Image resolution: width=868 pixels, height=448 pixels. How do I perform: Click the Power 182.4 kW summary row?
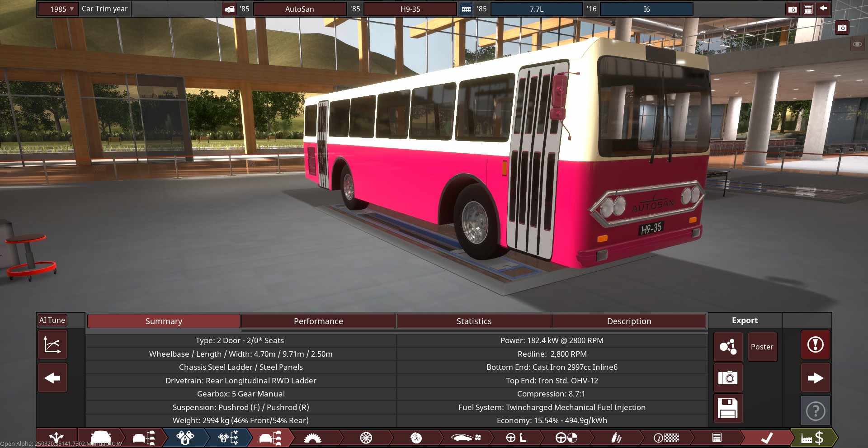point(552,340)
